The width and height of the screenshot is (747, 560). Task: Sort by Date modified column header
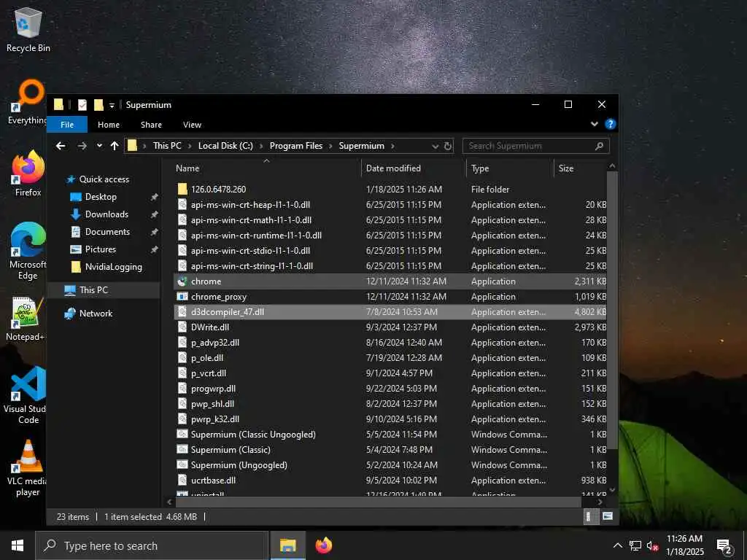[414, 168]
